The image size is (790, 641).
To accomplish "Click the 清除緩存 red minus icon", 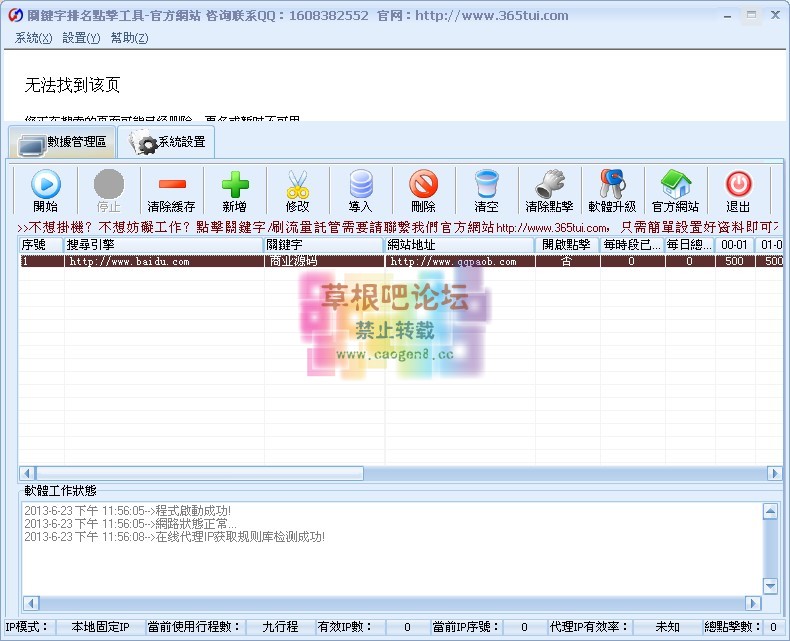I will [172, 184].
